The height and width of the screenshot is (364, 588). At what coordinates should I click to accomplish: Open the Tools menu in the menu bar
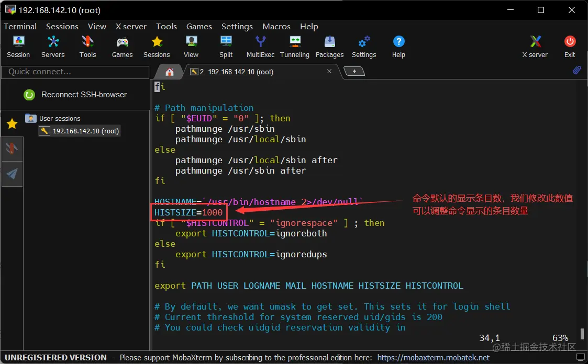[x=167, y=27]
